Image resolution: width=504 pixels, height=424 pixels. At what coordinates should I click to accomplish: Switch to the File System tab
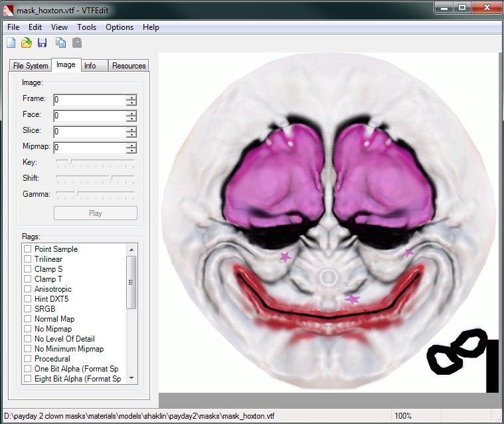[x=31, y=66]
